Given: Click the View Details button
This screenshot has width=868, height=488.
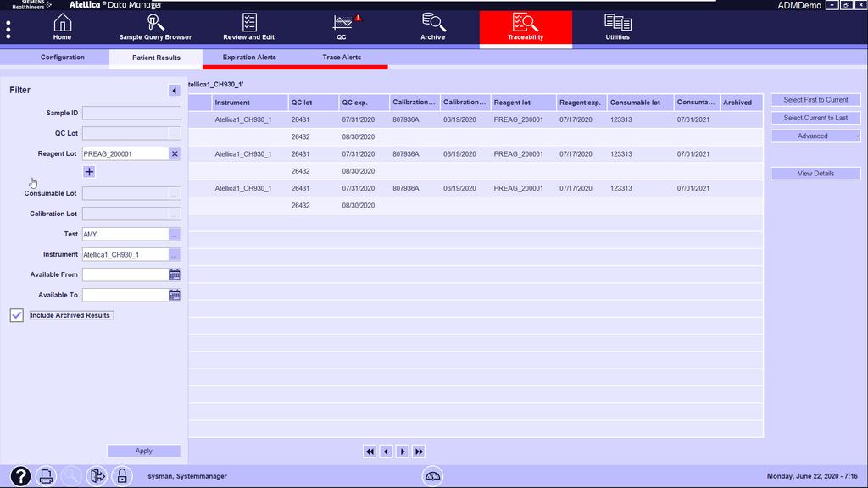Looking at the screenshot, I should [815, 173].
